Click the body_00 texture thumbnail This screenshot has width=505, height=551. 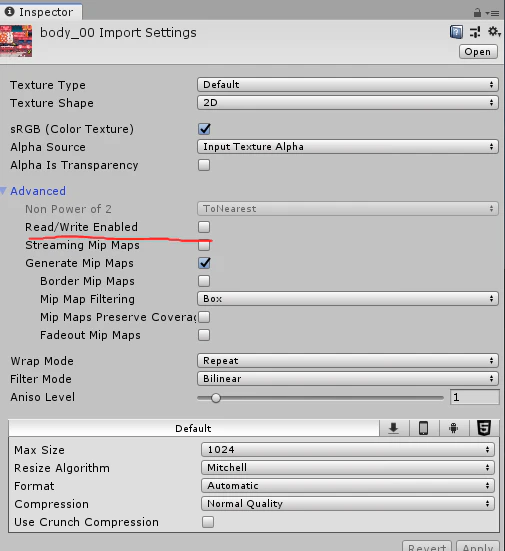click(x=16, y=41)
